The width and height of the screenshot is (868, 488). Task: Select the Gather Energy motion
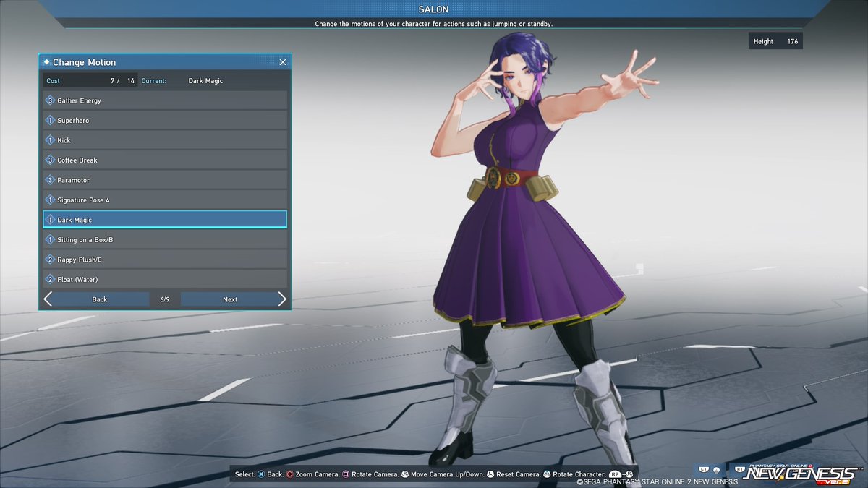click(x=165, y=100)
